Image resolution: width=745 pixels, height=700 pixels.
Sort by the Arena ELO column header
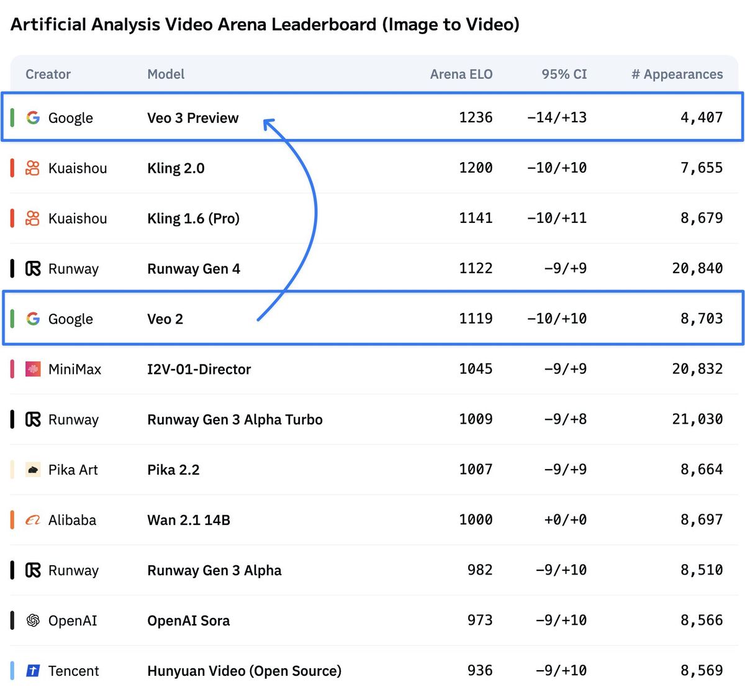point(461,74)
